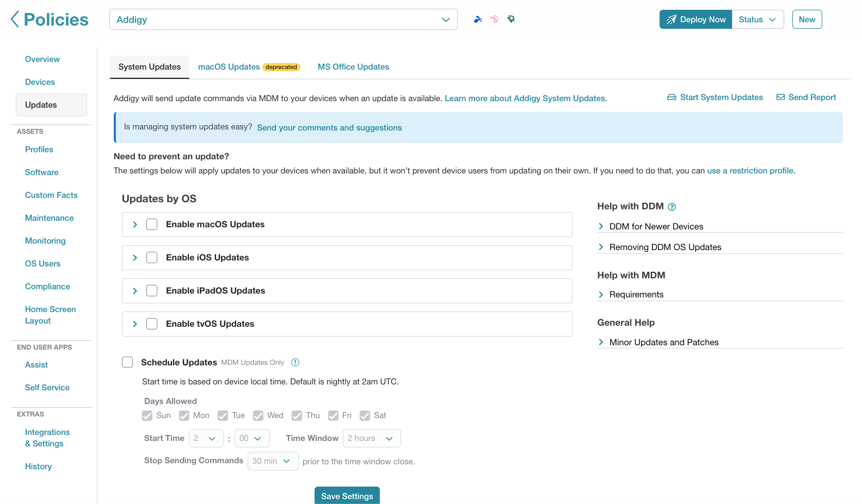Click the blue Splashtop integration icon
The width and height of the screenshot is (862, 504).
[478, 20]
